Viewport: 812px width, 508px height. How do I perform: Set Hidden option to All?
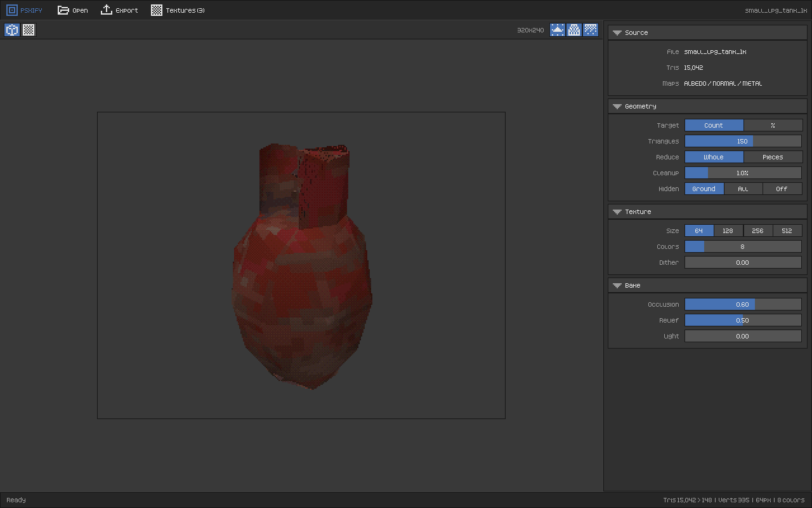pos(743,189)
